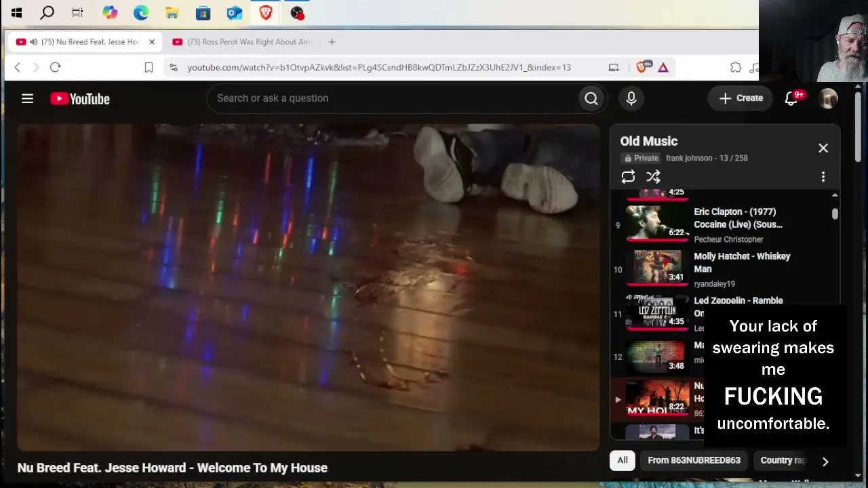Bookmark this page in Brave
This screenshot has width=868, height=488.
click(x=149, y=67)
